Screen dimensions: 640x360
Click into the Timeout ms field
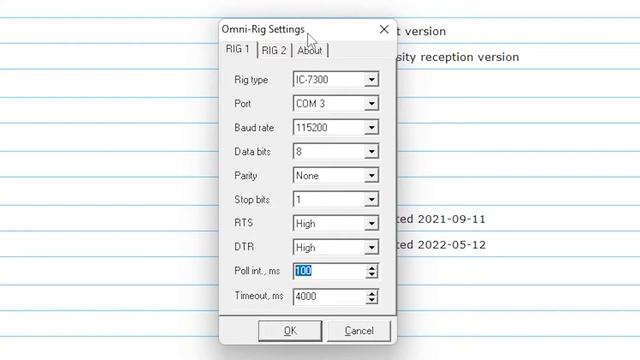click(329, 296)
